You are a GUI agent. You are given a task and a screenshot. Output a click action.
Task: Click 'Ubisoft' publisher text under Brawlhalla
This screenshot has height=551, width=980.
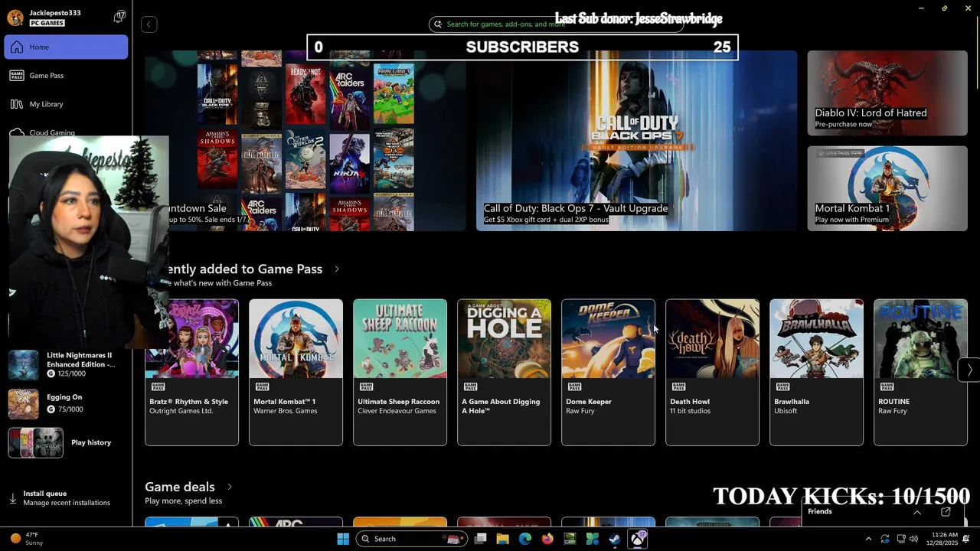786,411
